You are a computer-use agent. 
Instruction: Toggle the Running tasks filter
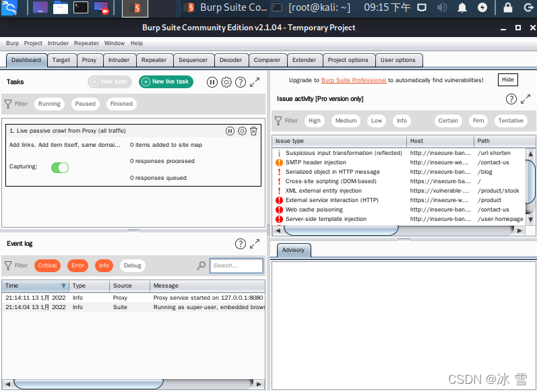[49, 104]
